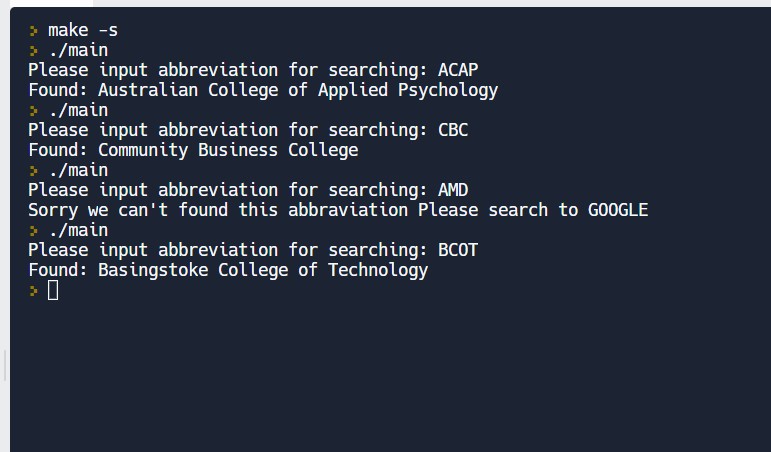Click the word "GOOGLE" in the error output
This screenshot has width=771, height=452.
coord(618,210)
